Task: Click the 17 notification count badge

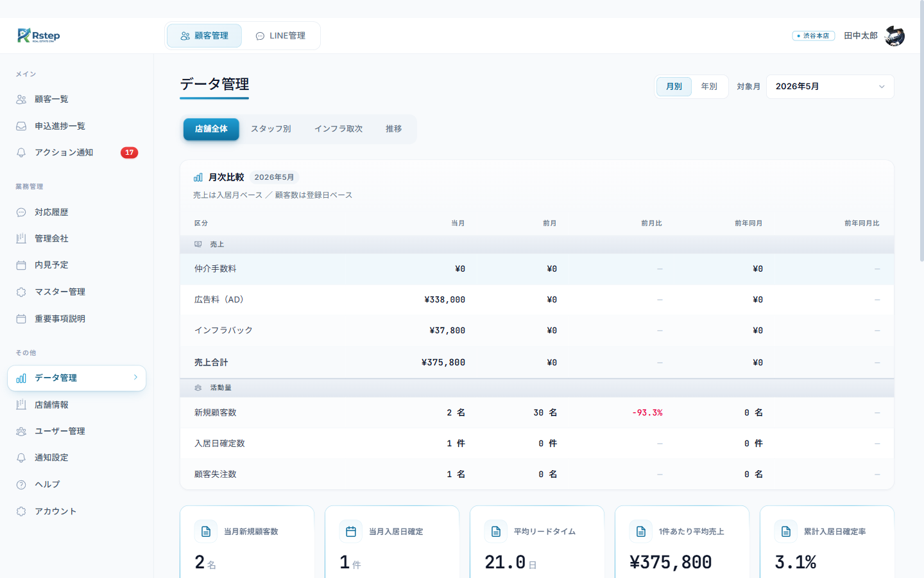Action: pyautogui.click(x=130, y=153)
